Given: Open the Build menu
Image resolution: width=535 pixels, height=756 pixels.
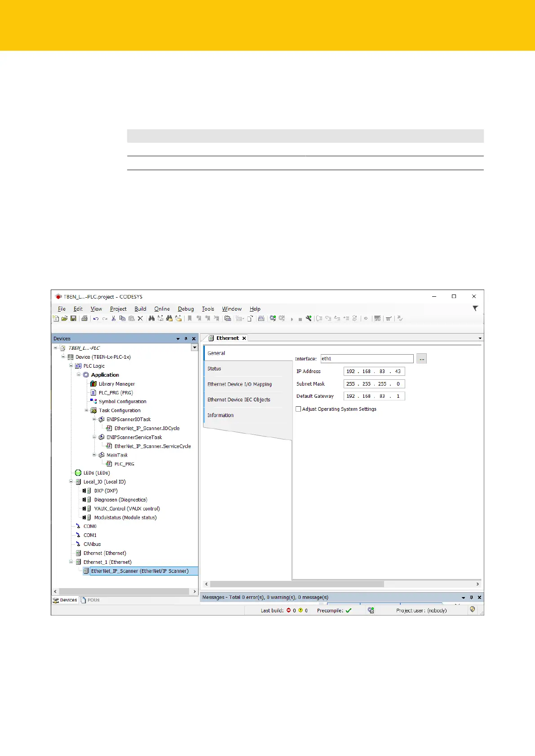Looking at the screenshot, I should click(x=140, y=309).
